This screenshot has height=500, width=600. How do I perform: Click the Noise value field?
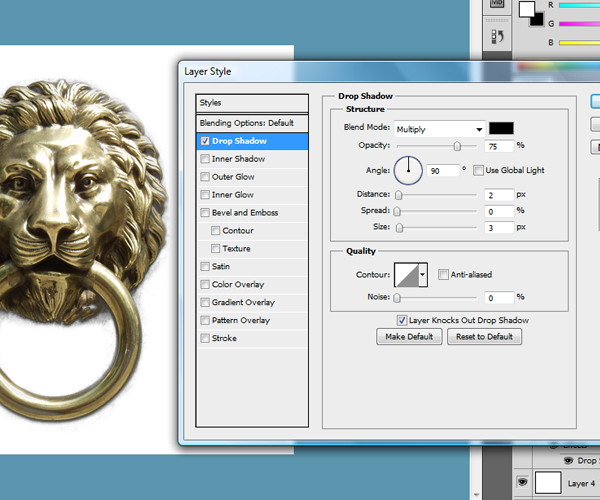tap(499, 298)
